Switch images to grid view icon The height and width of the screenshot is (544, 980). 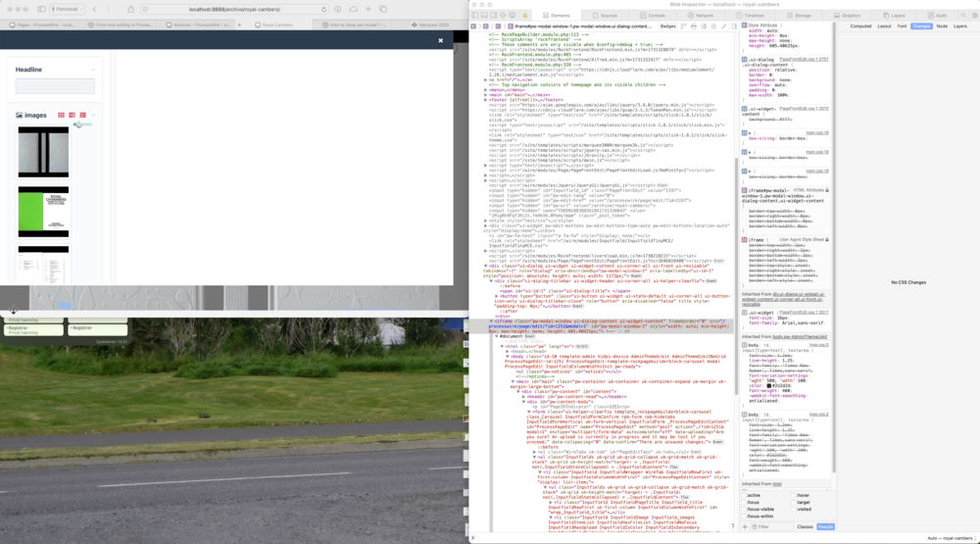coord(61,116)
